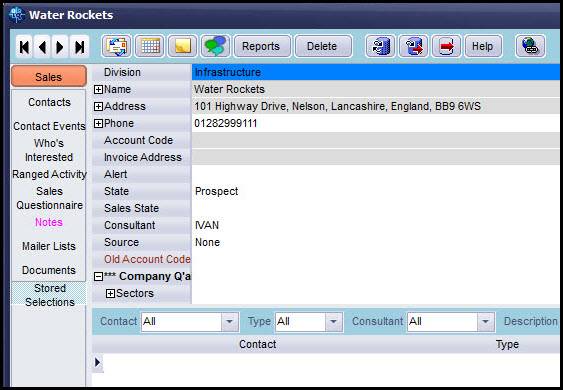Click the Old Account Code label
The width and height of the screenshot is (563, 390).
coord(147,259)
